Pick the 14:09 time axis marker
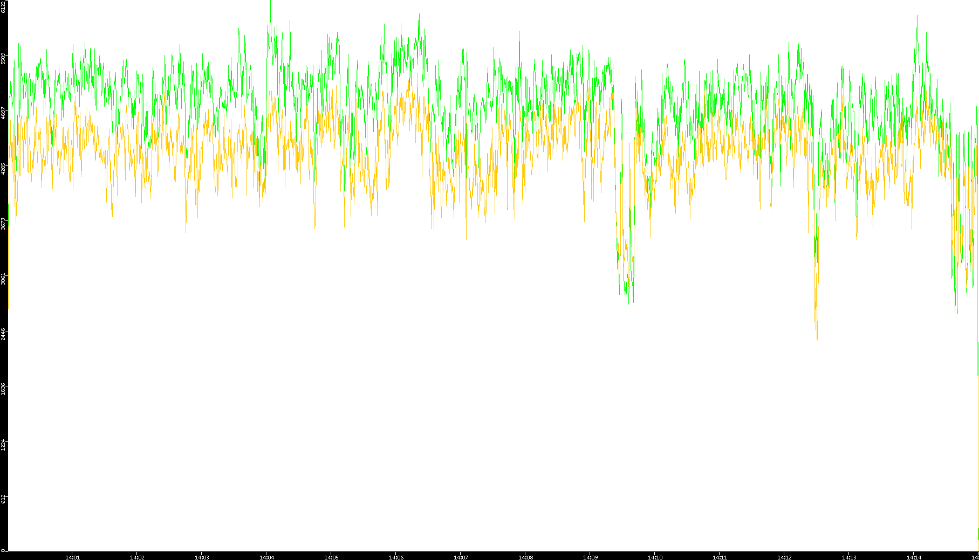The width and height of the screenshot is (979, 560). coord(590,557)
